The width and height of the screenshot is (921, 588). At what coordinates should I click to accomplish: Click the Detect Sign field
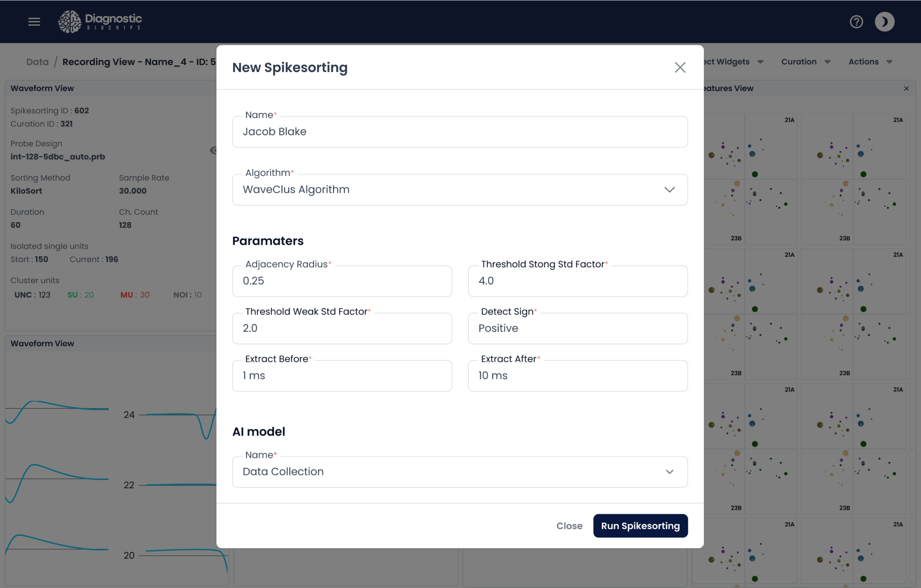point(577,328)
